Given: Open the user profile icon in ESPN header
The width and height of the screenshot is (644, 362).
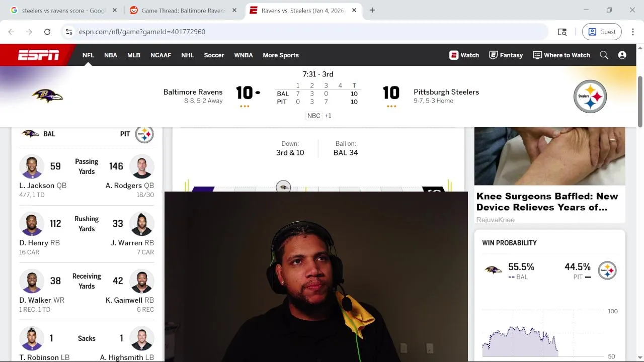Looking at the screenshot, I should click(x=622, y=55).
